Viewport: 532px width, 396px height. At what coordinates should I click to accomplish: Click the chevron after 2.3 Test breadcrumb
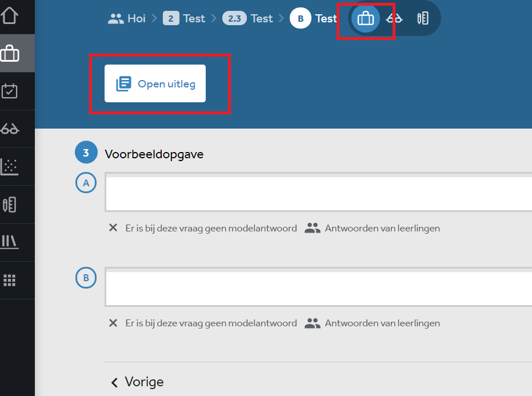[281, 18]
